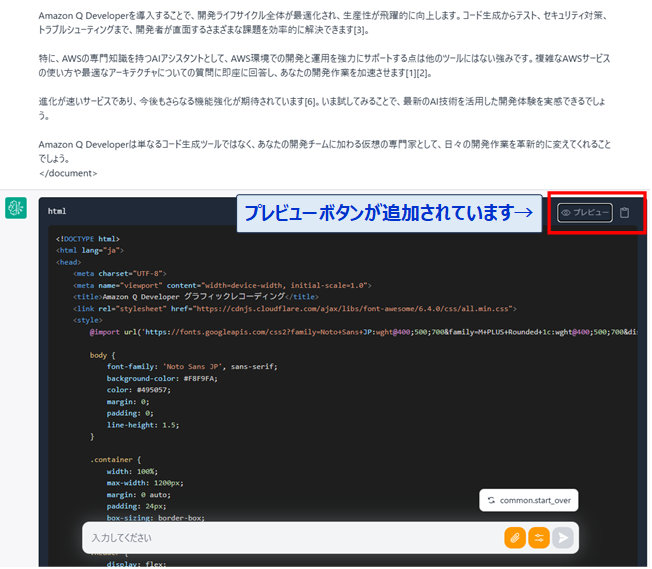Viewport: 652px width, 569px height.
Task: Click the green assistant avatar icon
Action: pos(16,208)
